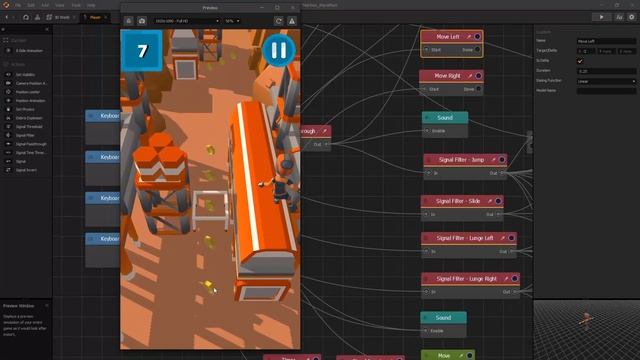Select the Debris Explosion action in the list
The width and height of the screenshot is (640, 360).
coord(26,118)
